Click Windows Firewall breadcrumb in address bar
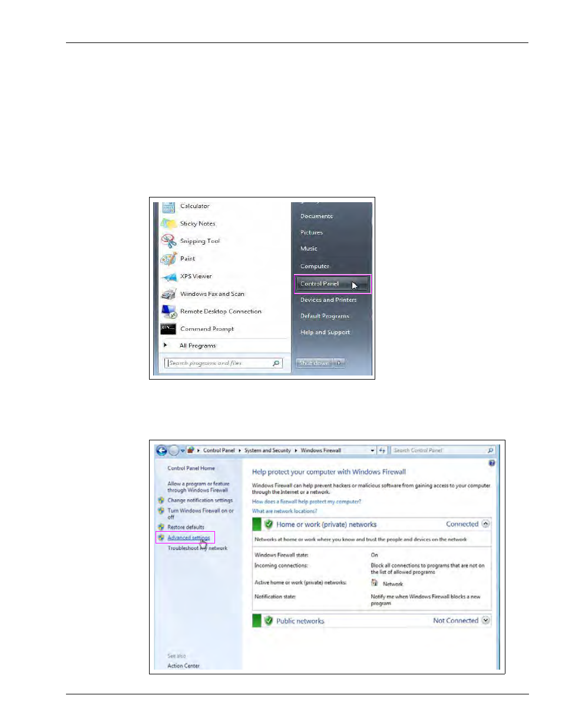The height and width of the screenshot is (728, 562). tap(321, 450)
